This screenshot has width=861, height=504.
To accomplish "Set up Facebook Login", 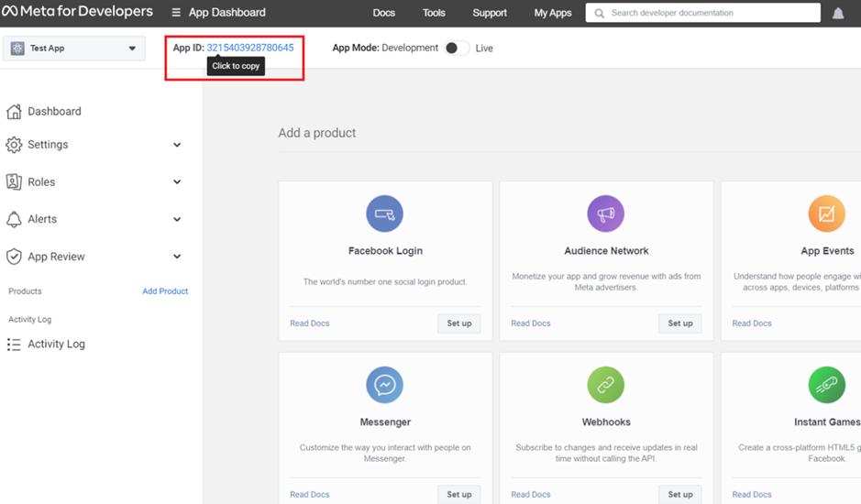I will (x=459, y=323).
